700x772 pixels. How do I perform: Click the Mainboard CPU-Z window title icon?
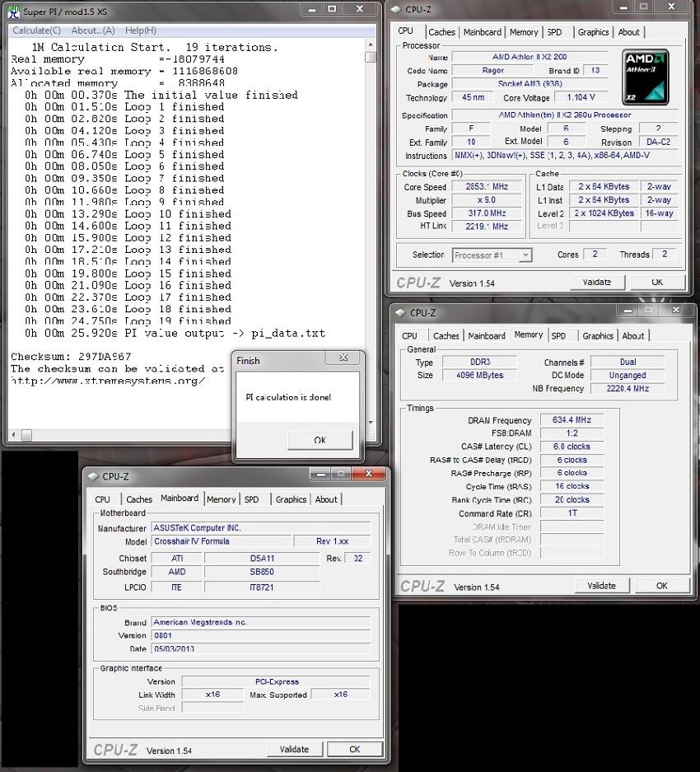[x=92, y=476]
